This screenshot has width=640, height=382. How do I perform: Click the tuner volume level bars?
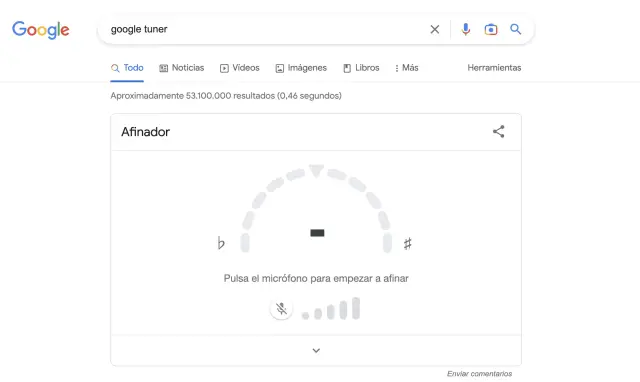[331, 309]
